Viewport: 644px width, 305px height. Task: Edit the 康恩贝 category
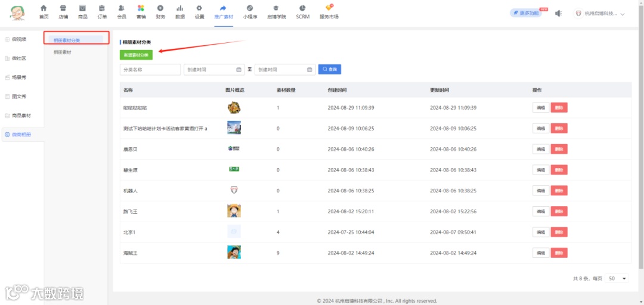click(x=541, y=149)
